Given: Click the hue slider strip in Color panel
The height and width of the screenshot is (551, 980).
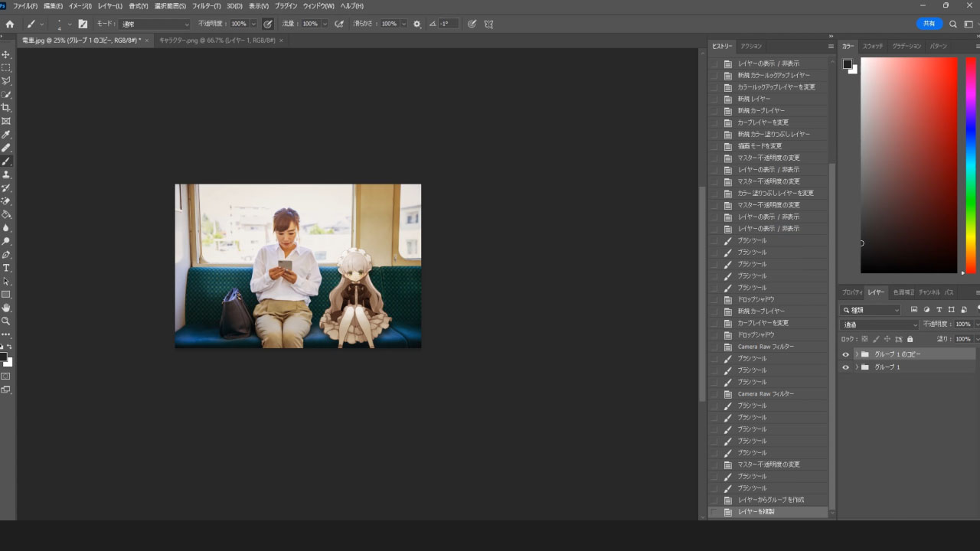Looking at the screenshot, I should 970,165.
